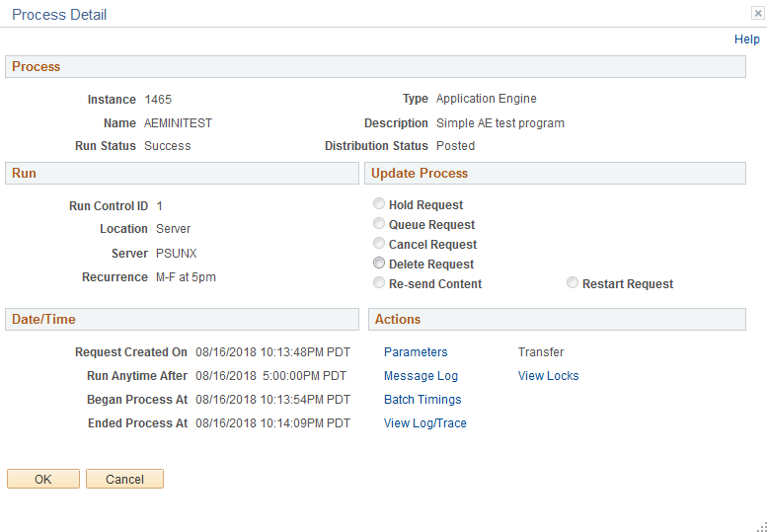
Task: Select the Restart Request radio button
Action: coord(573,282)
